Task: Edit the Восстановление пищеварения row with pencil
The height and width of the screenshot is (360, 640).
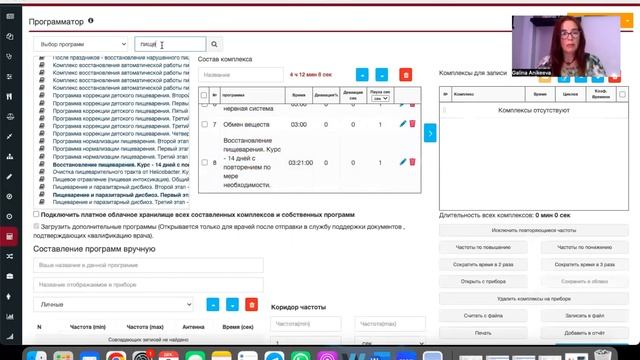Action: (x=403, y=162)
